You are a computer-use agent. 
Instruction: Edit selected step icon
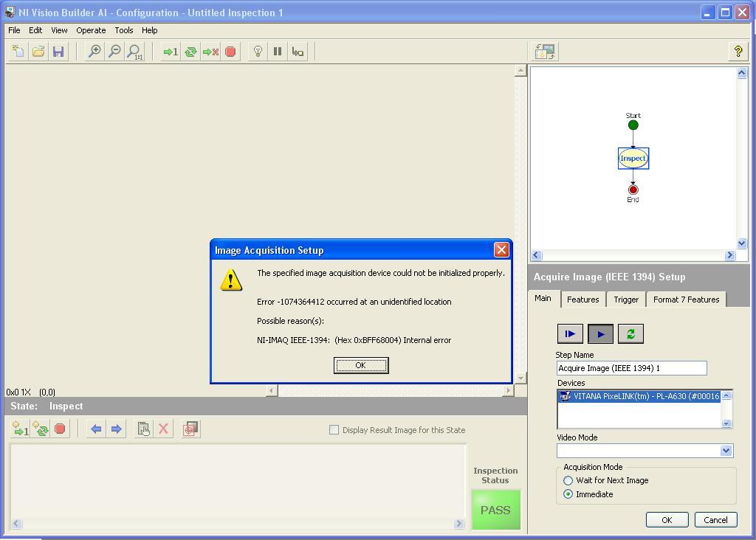[144, 429]
